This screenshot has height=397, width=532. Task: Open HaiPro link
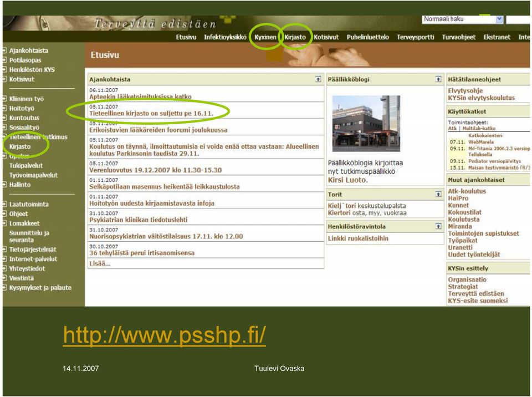[x=458, y=198]
